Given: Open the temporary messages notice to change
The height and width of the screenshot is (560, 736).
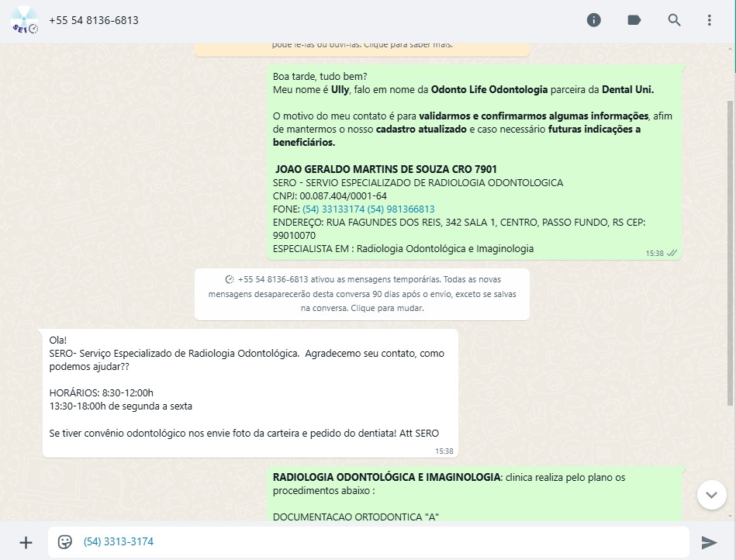Looking at the screenshot, I should click(362, 294).
